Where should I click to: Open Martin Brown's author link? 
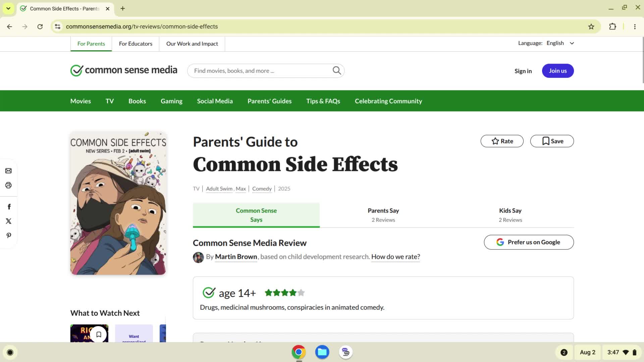236,257
